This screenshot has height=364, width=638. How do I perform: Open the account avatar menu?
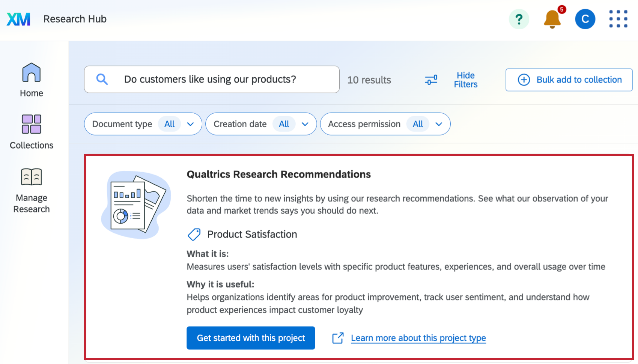pyautogui.click(x=585, y=19)
